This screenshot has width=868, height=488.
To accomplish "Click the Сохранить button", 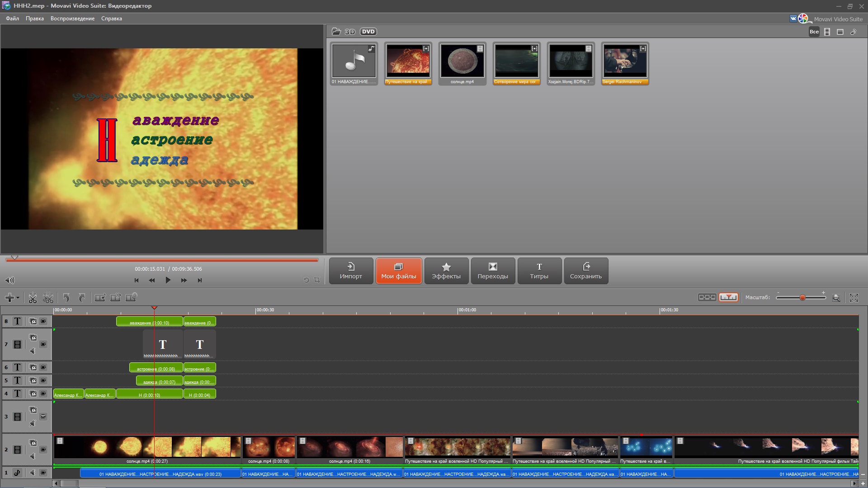I will [585, 271].
